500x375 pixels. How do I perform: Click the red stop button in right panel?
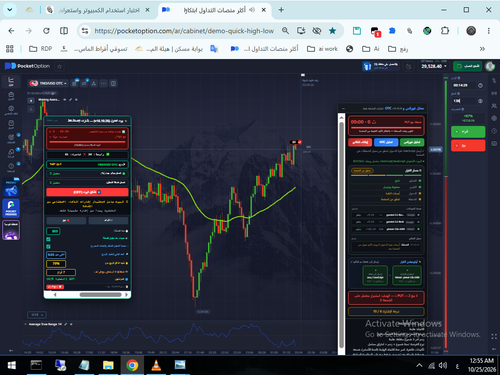(360, 142)
